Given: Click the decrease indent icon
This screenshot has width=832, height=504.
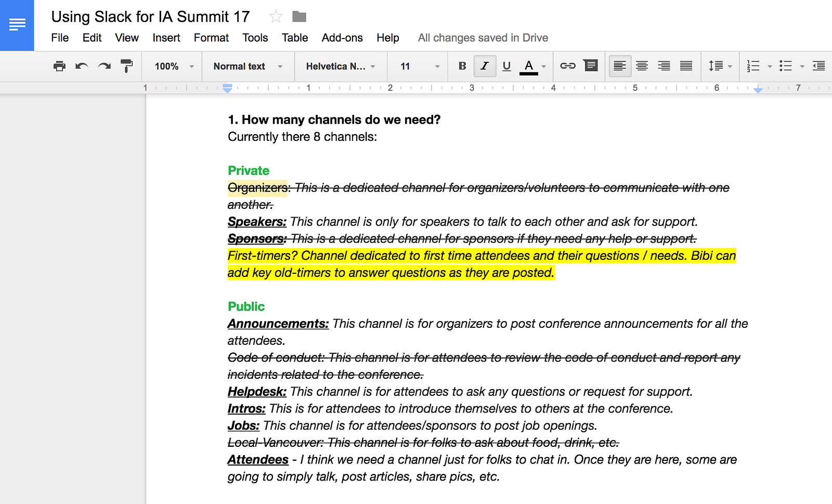Looking at the screenshot, I should (818, 66).
